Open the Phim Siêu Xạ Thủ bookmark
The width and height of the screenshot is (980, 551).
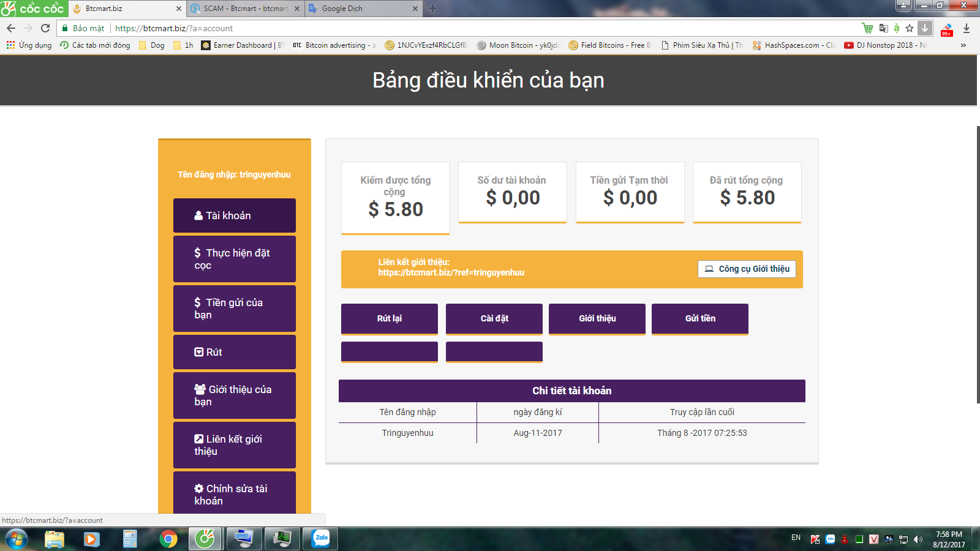coord(703,45)
